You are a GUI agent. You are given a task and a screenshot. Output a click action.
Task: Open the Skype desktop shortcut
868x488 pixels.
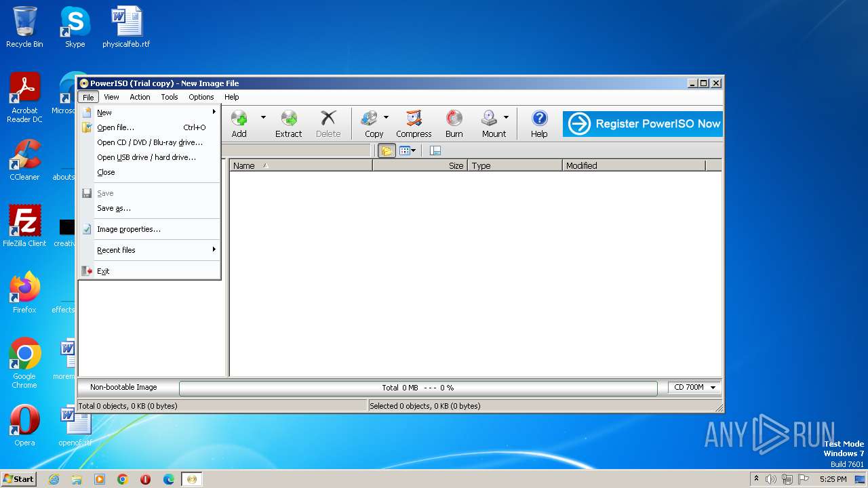tap(75, 27)
